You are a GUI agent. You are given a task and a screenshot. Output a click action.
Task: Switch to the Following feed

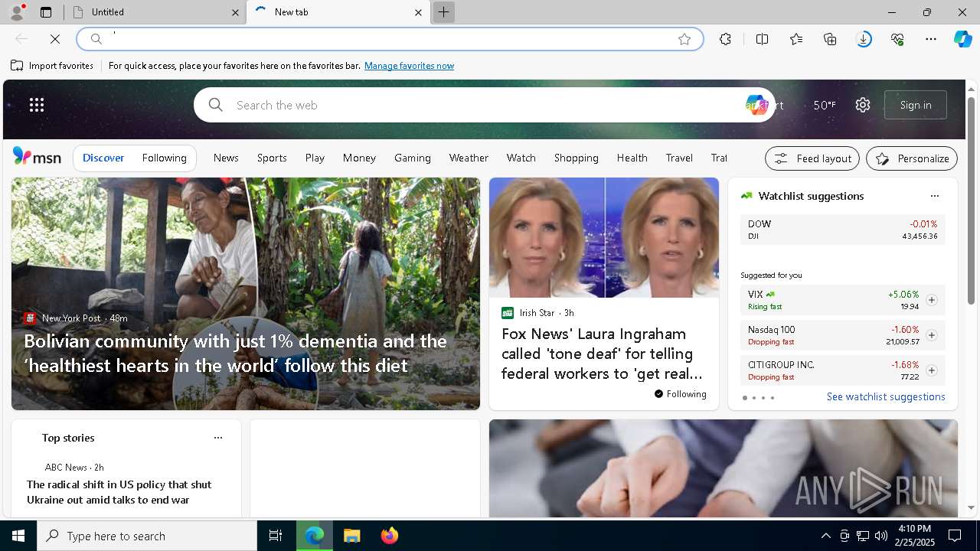(x=164, y=158)
